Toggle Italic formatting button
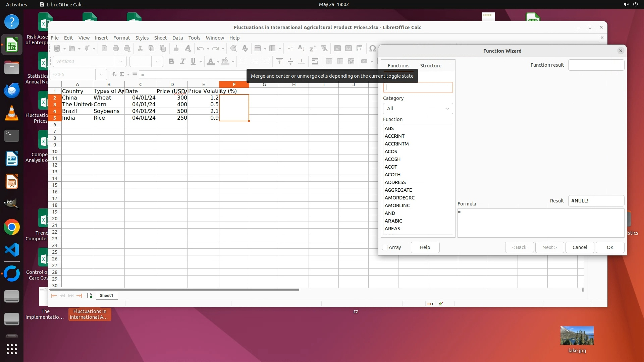 pyautogui.click(x=182, y=61)
